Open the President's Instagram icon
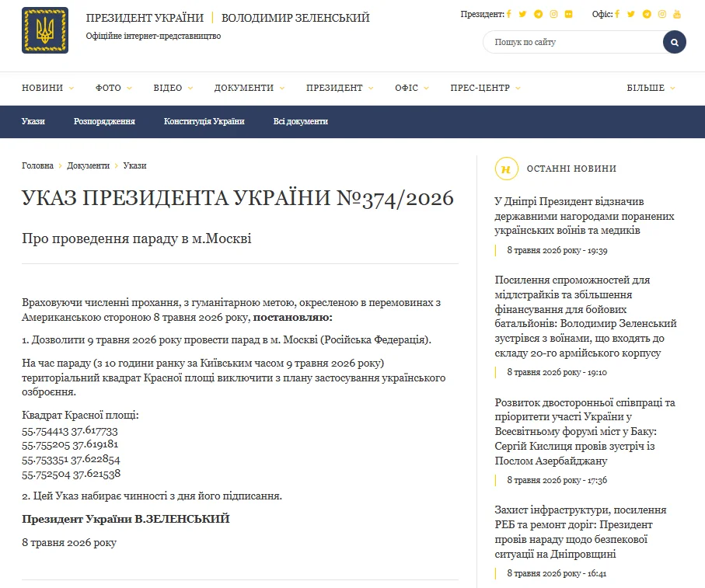The height and width of the screenshot is (588, 705). coord(554,15)
